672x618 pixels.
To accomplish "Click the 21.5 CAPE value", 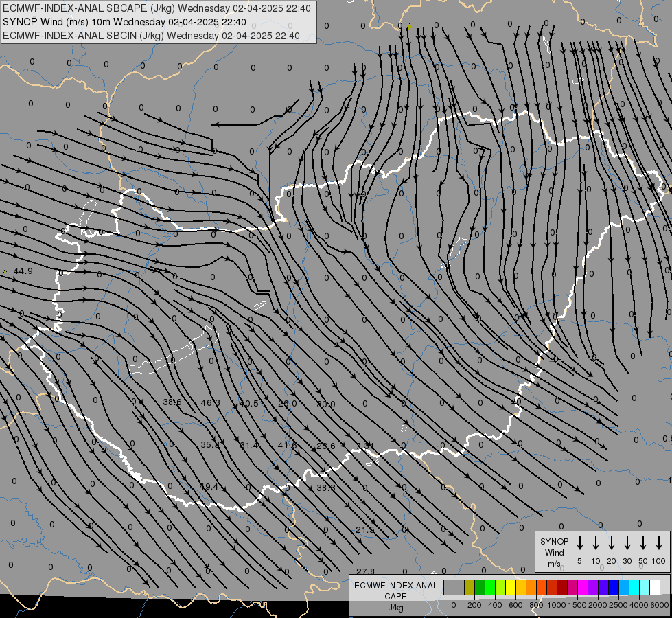I will (365, 530).
